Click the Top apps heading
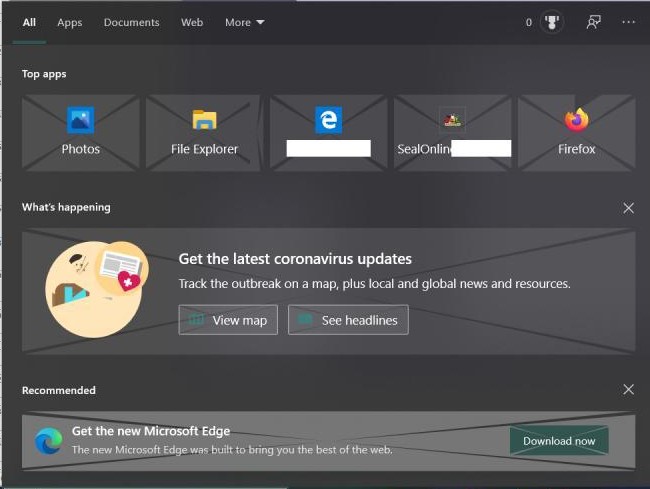 (44, 74)
